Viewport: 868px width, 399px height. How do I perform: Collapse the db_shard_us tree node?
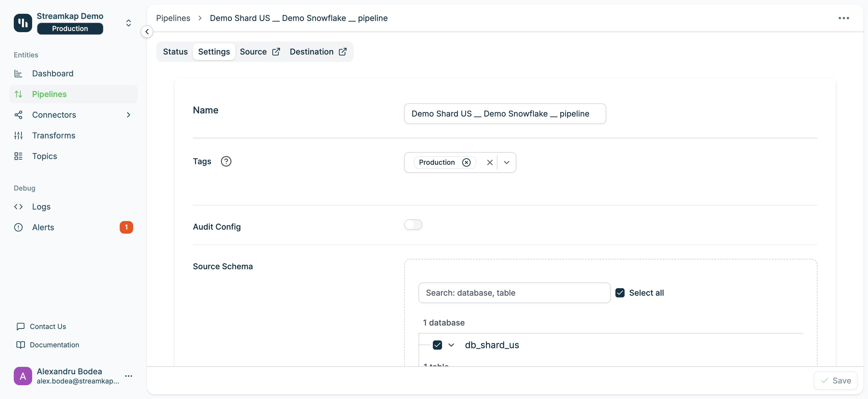(x=451, y=345)
